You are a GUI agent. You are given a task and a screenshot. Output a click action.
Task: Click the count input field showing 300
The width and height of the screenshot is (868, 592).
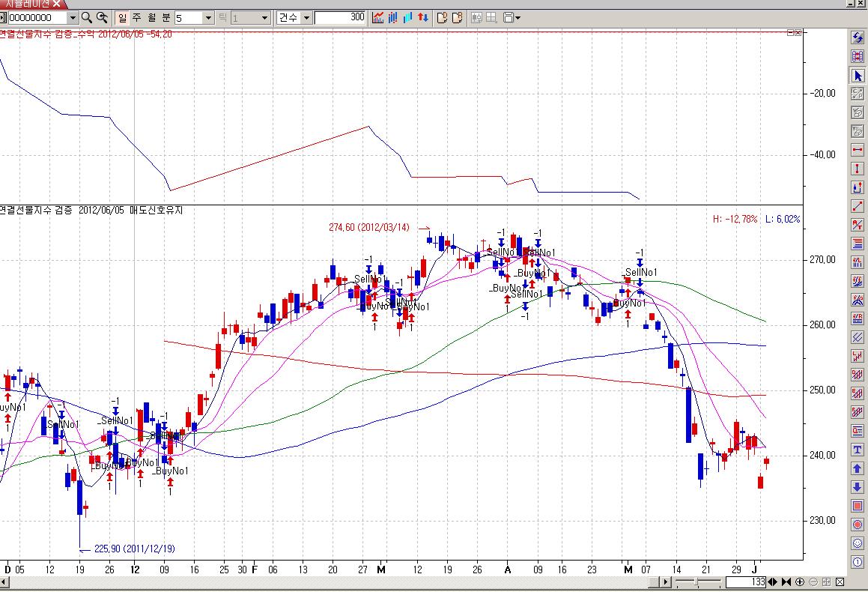[341, 18]
